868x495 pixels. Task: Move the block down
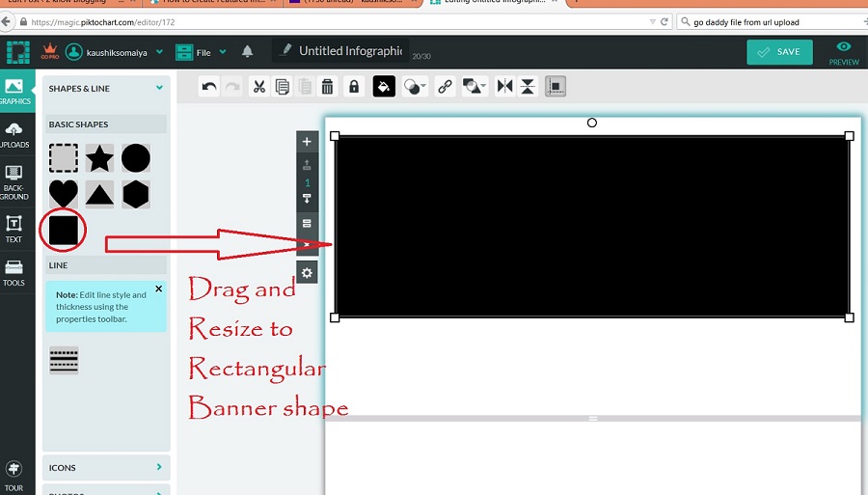[x=307, y=199]
